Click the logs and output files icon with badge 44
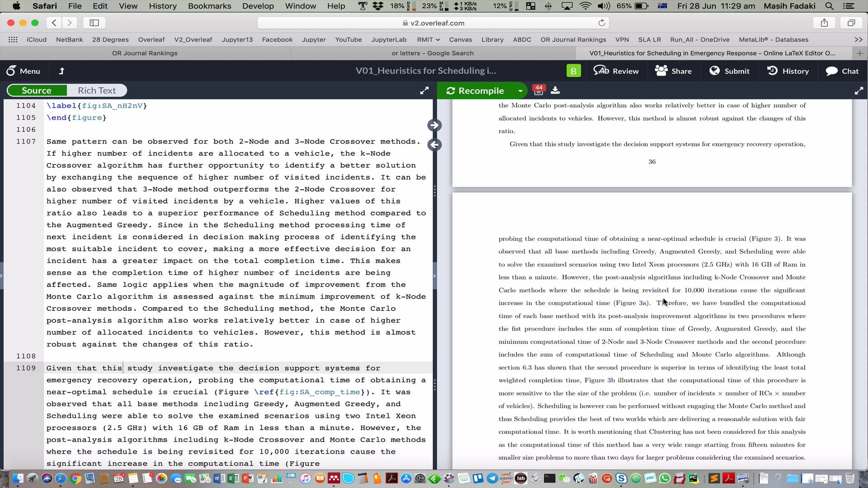The height and width of the screenshot is (488, 868). 538,90
